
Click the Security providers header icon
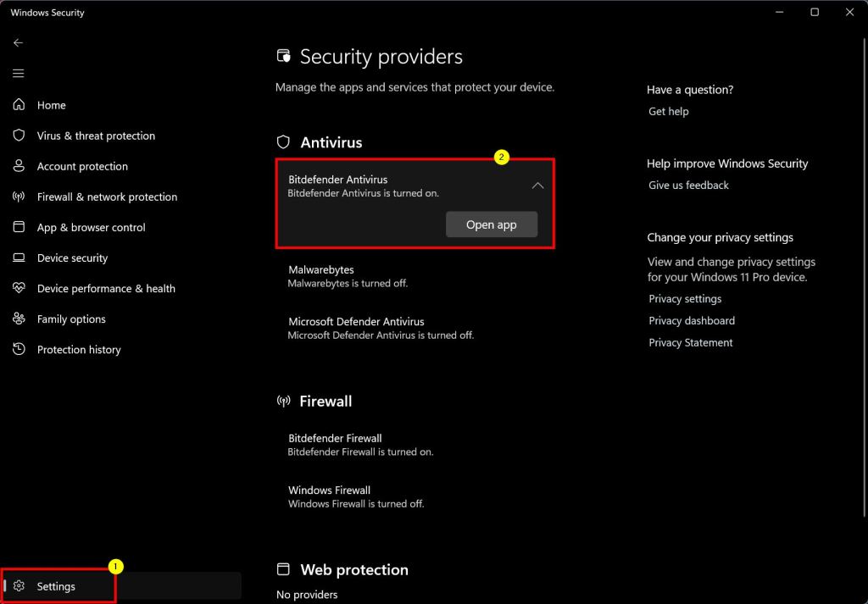[x=283, y=56]
